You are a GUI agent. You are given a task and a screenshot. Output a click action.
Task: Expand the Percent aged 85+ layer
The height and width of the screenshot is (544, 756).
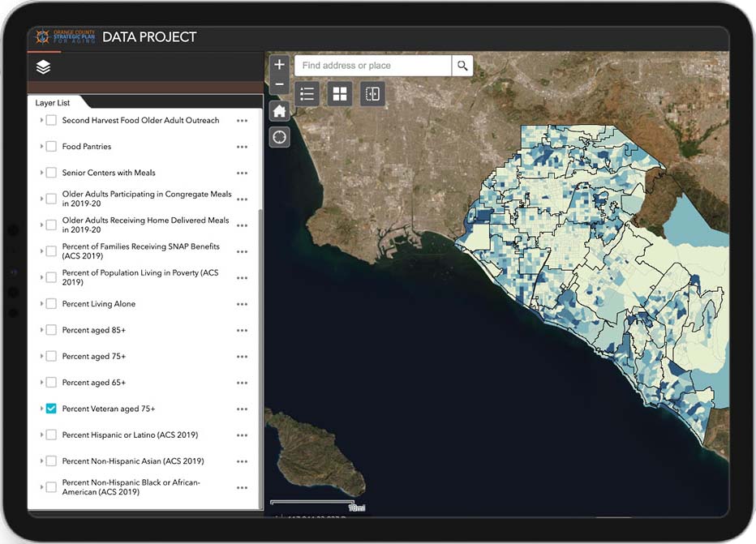click(x=41, y=330)
